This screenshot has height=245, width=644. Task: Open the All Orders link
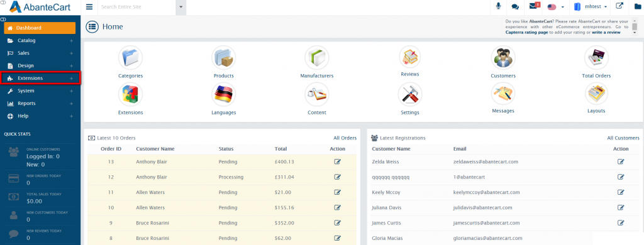click(345, 138)
